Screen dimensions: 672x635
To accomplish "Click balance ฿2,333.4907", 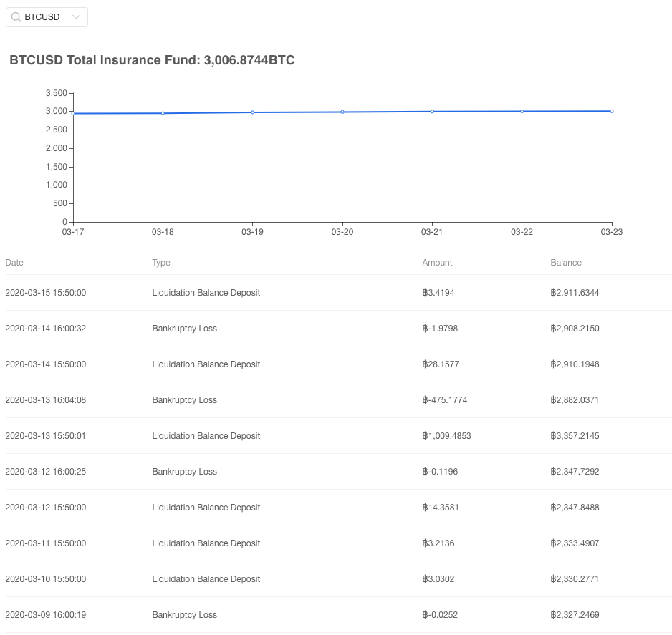I will click(575, 543).
